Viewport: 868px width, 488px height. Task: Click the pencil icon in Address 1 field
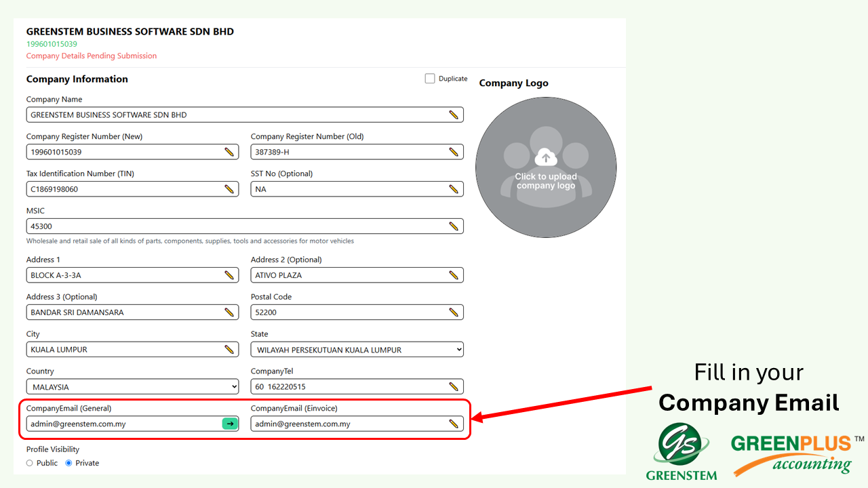pos(229,275)
